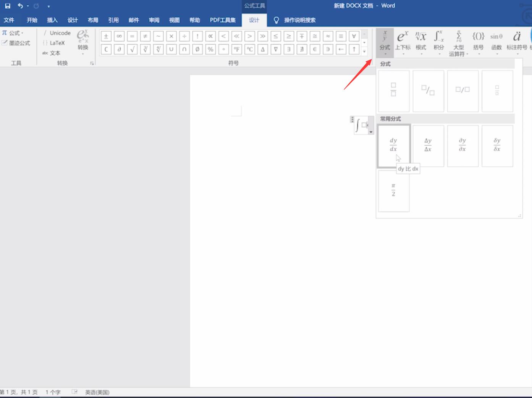Open the 上下标 script dropdown
The image size is (532, 398).
tap(403, 42)
